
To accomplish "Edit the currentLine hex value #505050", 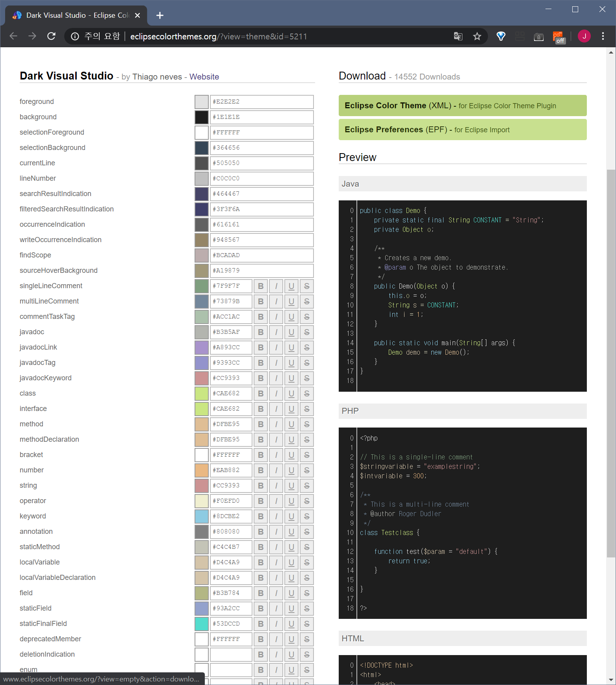I will pyautogui.click(x=262, y=163).
